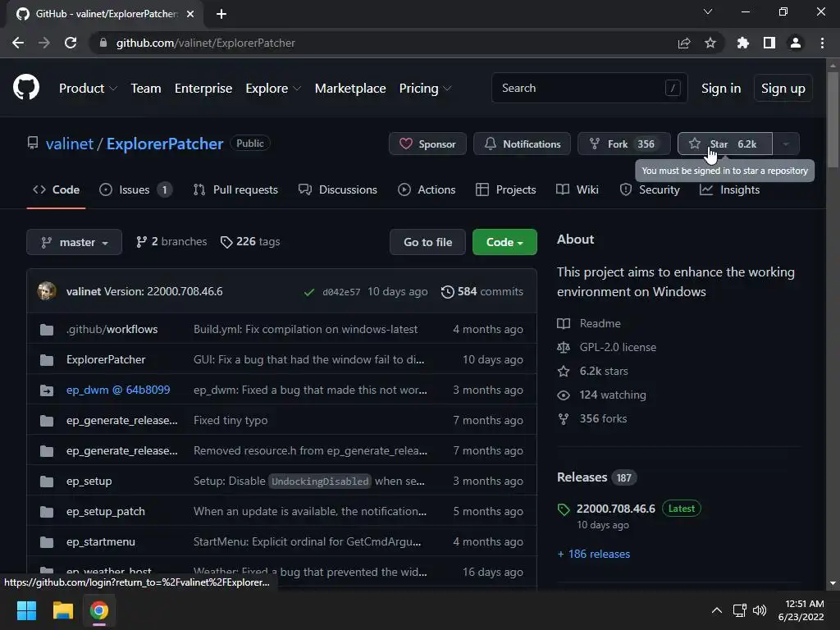The image size is (840, 630).
Task: Click the Chrome taskbar icon
Action: click(x=99, y=610)
